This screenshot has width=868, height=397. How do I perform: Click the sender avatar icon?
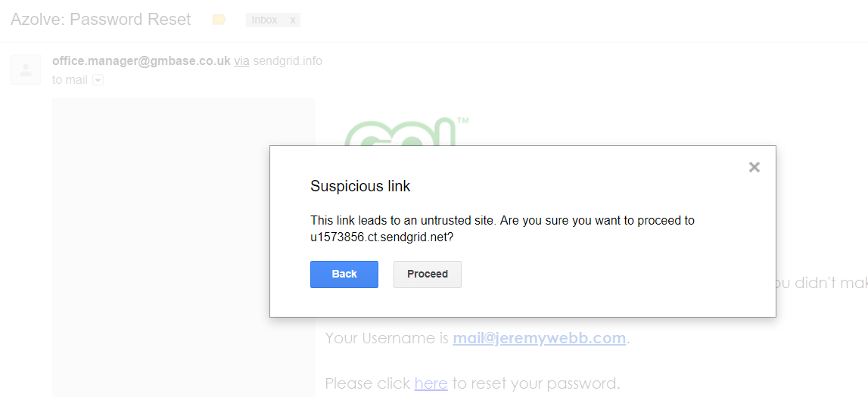pos(26,70)
